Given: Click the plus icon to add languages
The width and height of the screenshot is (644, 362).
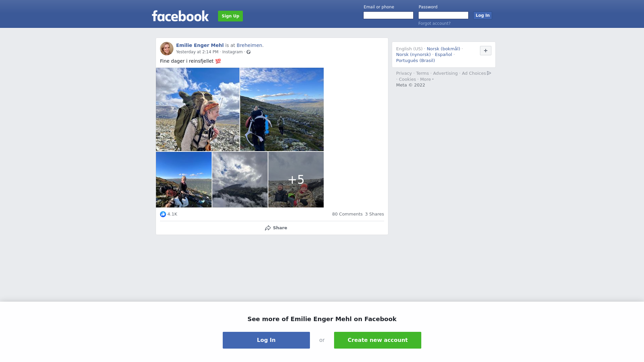Looking at the screenshot, I should tap(485, 51).
